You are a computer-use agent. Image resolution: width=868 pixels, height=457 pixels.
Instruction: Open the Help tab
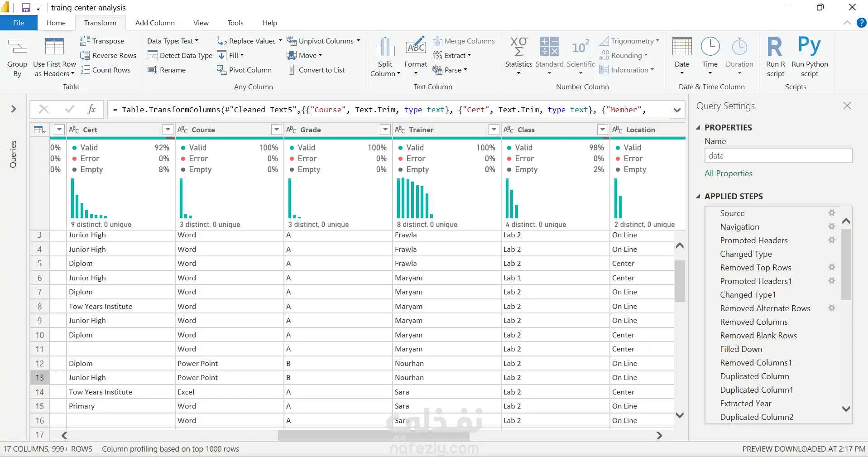point(270,23)
